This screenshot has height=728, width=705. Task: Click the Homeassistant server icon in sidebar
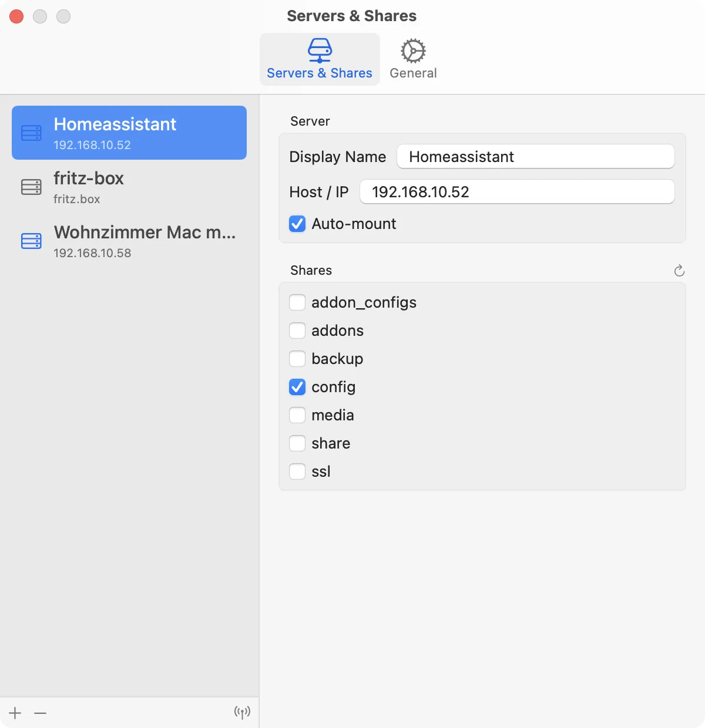(x=31, y=133)
